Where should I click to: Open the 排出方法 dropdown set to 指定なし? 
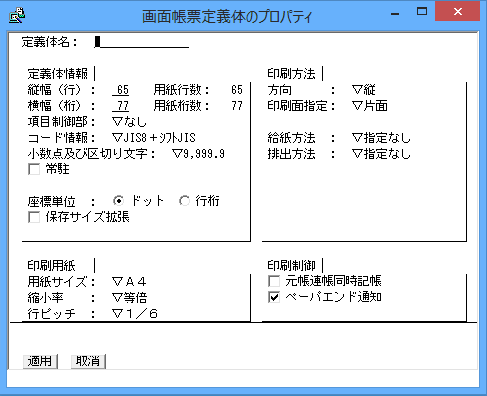(x=381, y=154)
